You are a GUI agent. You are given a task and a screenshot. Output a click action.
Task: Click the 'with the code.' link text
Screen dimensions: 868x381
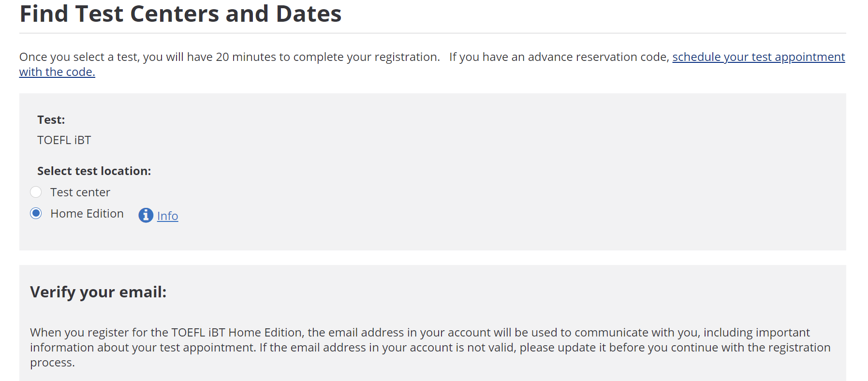57,72
